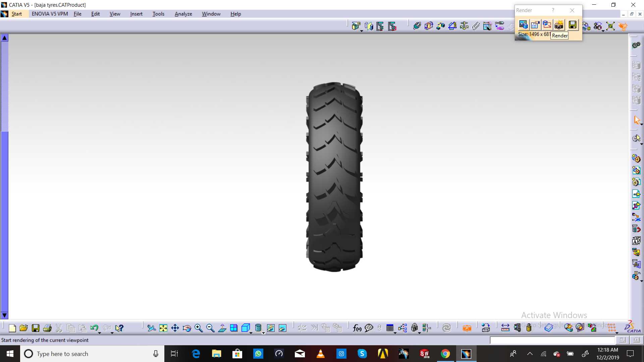Open the Tools menu
The height and width of the screenshot is (362, 644).
[158, 14]
